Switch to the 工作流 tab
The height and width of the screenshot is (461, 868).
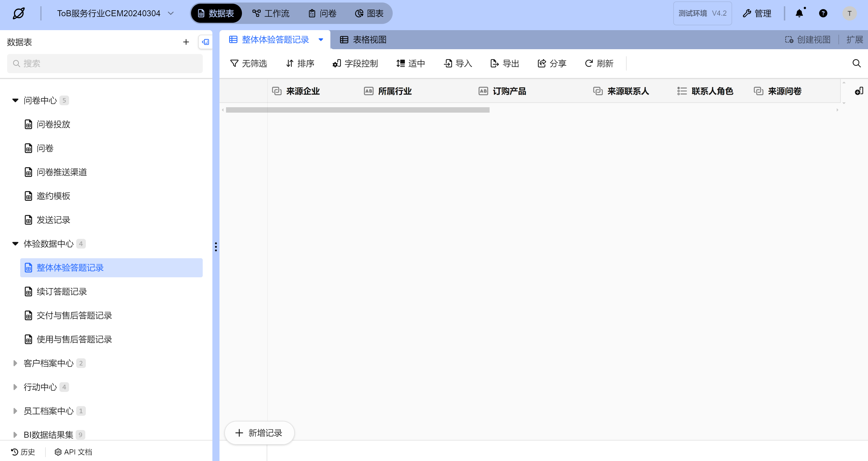pos(271,13)
